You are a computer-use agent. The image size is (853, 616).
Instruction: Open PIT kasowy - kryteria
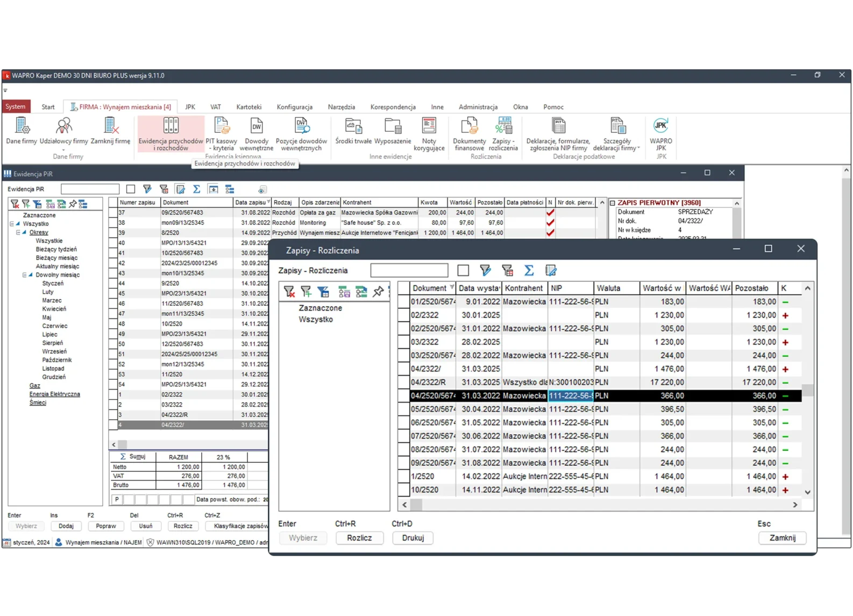tap(221, 134)
